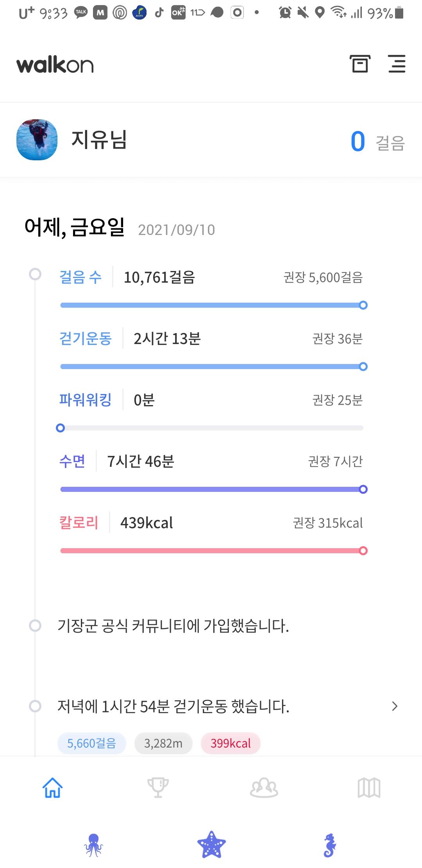This screenshot has height=868, width=422.
Task: Tap the 5,660걸음 step count chip
Action: [91, 743]
